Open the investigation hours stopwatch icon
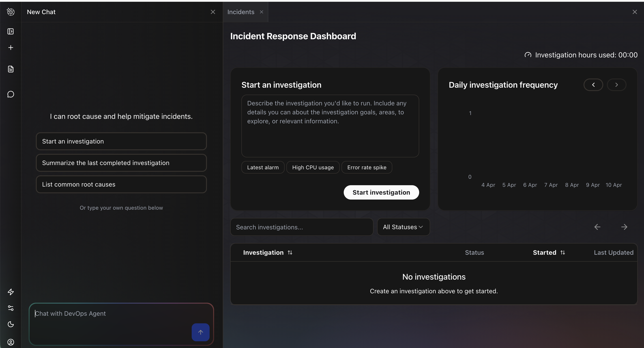 (528, 55)
